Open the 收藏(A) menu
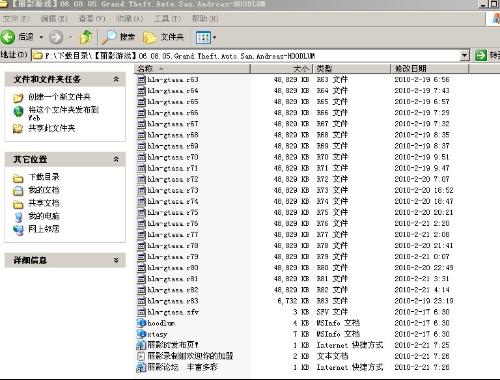Image resolution: width=500 pixels, height=380 pixels. (x=129, y=19)
